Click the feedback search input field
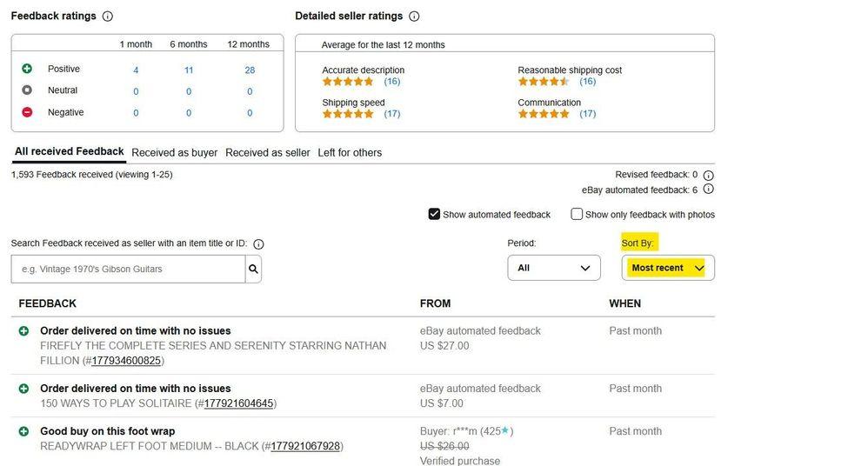The image size is (868, 466). [x=128, y=269]
